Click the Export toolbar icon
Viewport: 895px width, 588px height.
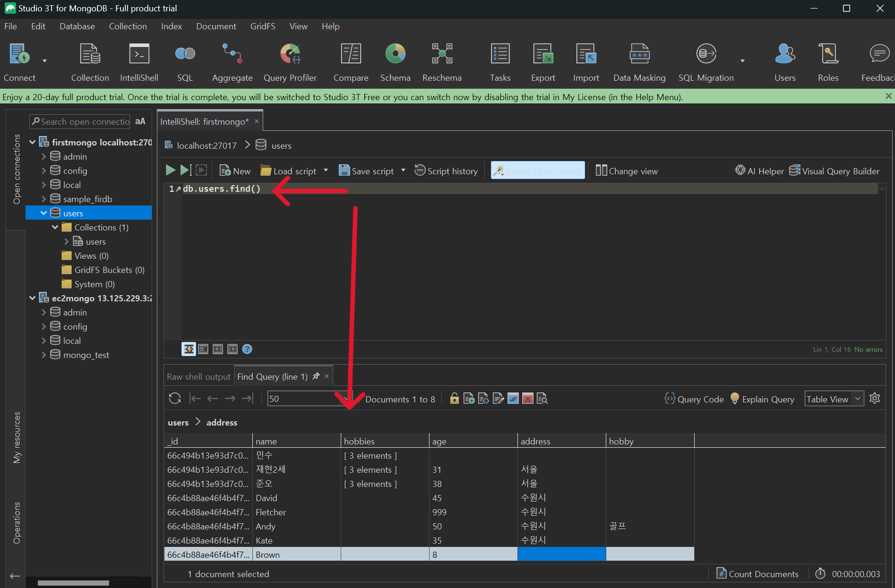[543, 62]
